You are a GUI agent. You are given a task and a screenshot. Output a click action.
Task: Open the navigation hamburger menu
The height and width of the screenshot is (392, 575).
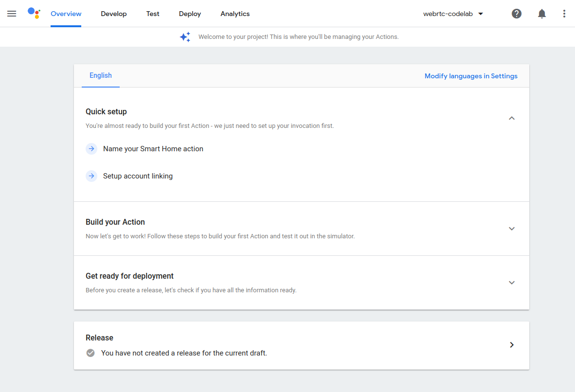(12, 13)
